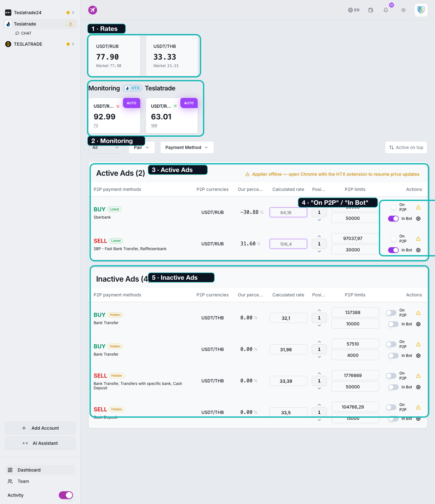This screenshot has width=435, height=504.
Task: Toggle light theme sun icon
Action: coord(403,10)
